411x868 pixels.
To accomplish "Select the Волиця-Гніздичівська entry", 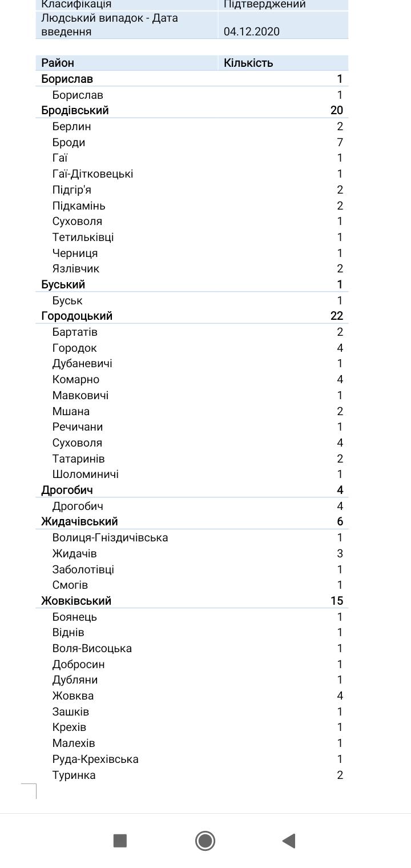I will coord(110,537).
